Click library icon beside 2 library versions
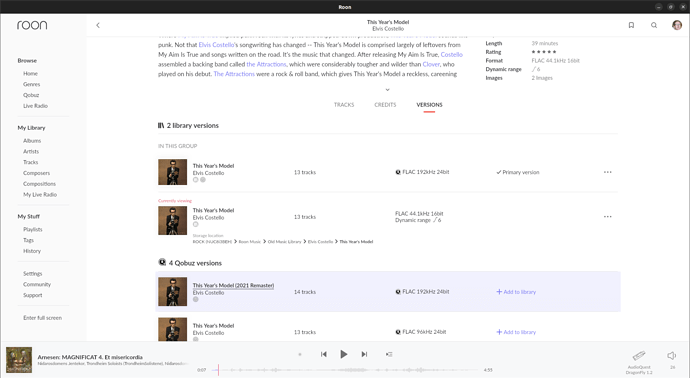Viewport: 690px width, 378px height. pos(161,125)
